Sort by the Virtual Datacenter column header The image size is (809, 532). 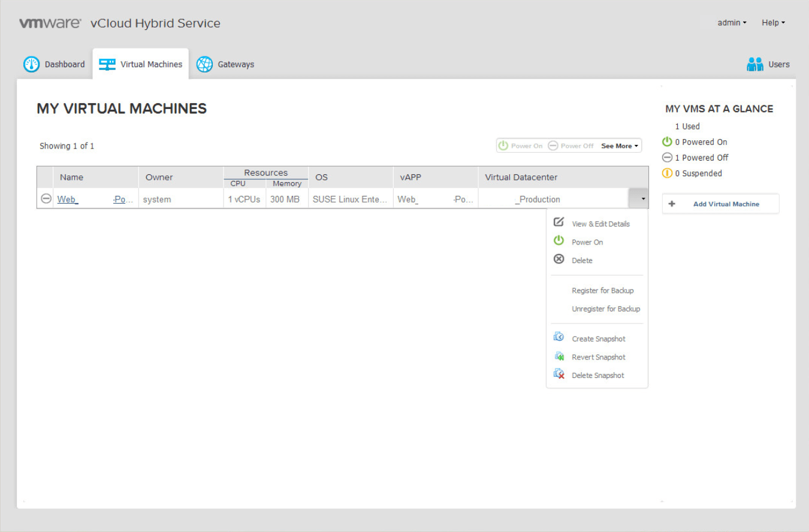pyautogui.click(x=563, y=177)
